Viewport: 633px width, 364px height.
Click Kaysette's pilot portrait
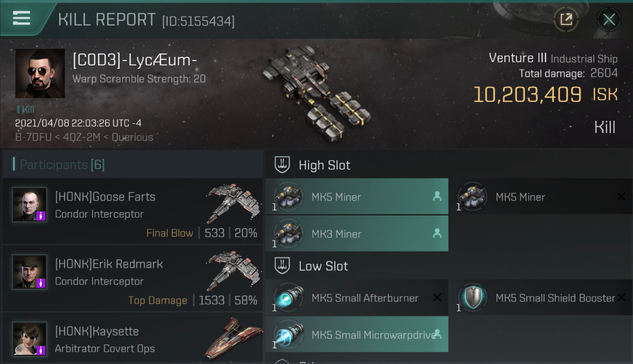coord(30,339)
